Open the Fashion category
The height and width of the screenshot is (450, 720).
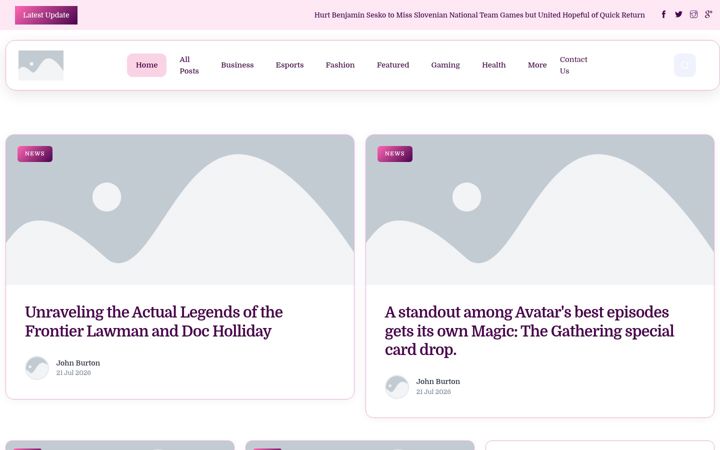click(x=340, y=65)
